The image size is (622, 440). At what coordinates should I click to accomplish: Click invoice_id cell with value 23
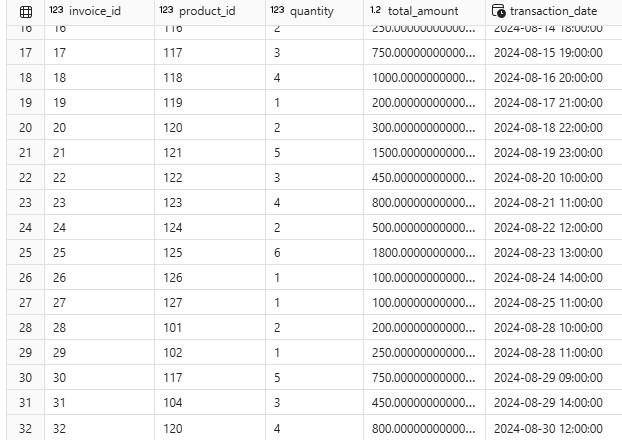click(x=100, y=202)
